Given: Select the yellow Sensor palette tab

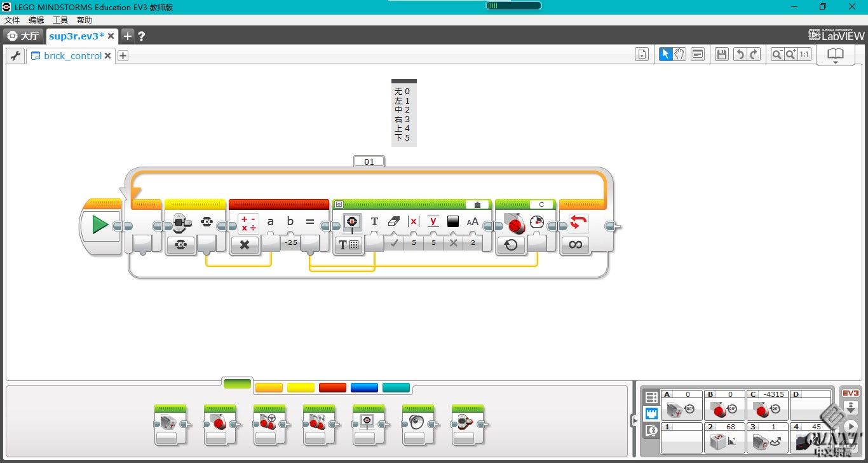Looking at the screenshot, I should (x=301, y=387).
